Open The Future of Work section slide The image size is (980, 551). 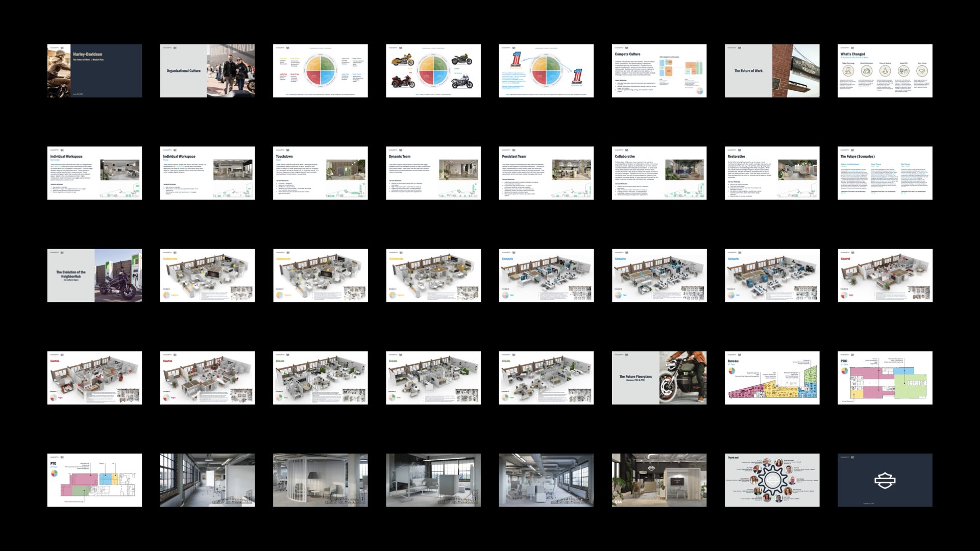pyautogui.click(x=772, y=71)
